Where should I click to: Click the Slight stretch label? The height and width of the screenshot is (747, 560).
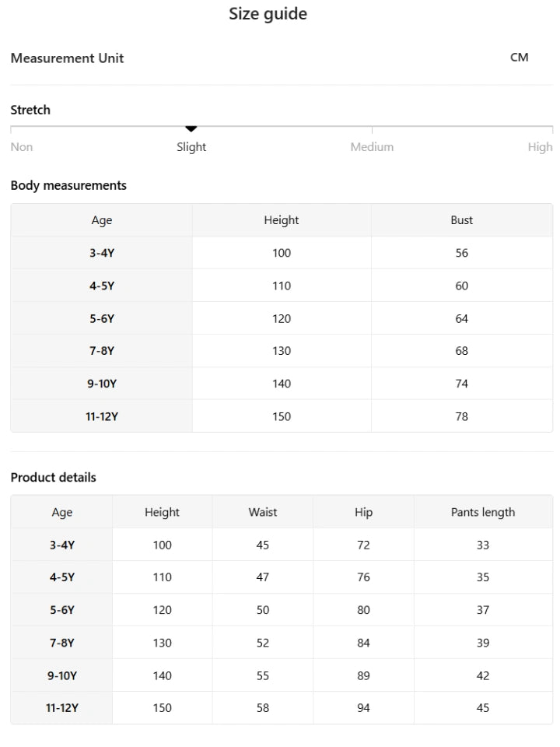point(191,147)
